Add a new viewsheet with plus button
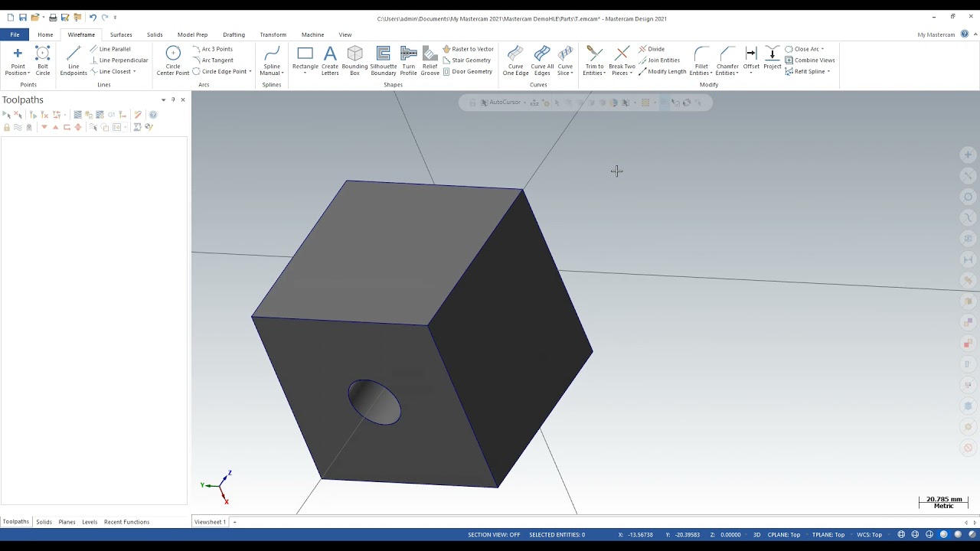 234,522
